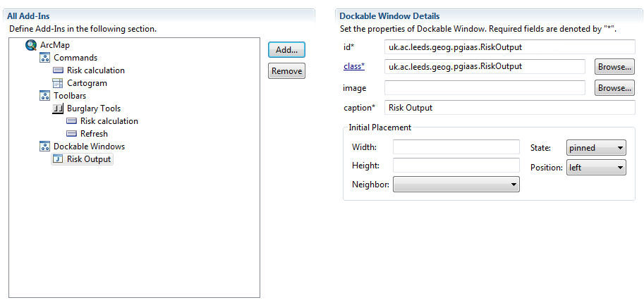
Task: Click the Risk Output window icon
Action: pyautogui.click(x=58, y=159)
